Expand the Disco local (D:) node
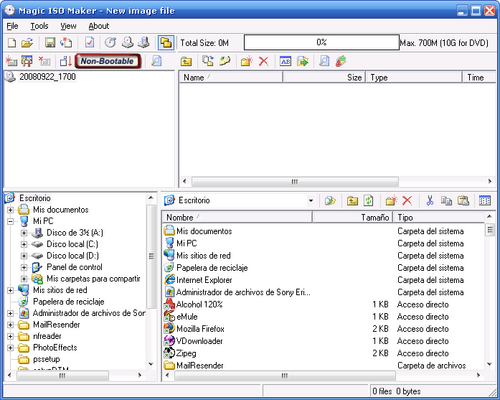 click(x=24, y=256)
